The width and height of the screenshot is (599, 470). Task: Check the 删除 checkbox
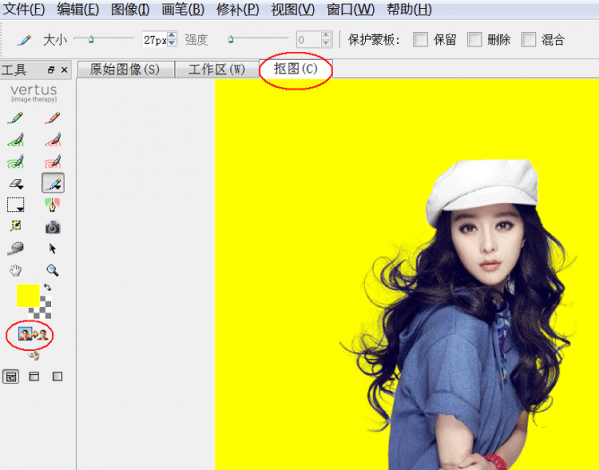474,39
